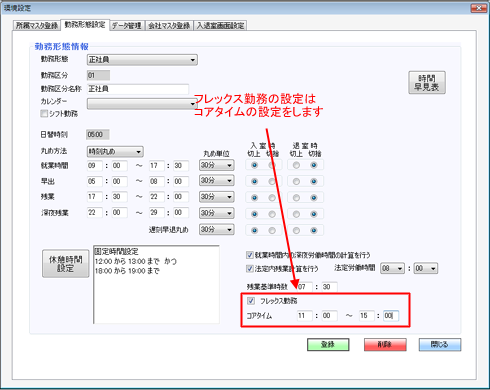Open the 就業時間 row 丸め単位 30分 dropdown
The width and height of the screenshot is (490, 390).
pyautogui.click(x=217, y=165)
